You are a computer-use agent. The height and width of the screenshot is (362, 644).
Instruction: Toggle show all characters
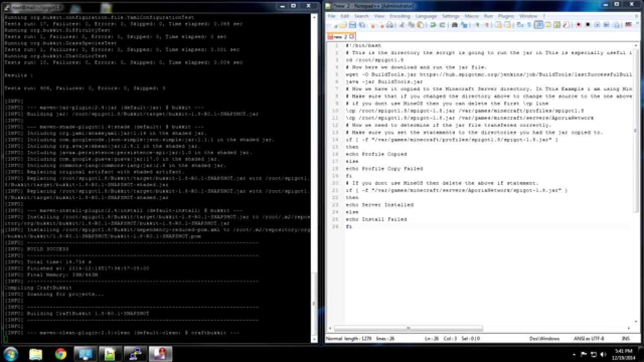coord(529,25)
